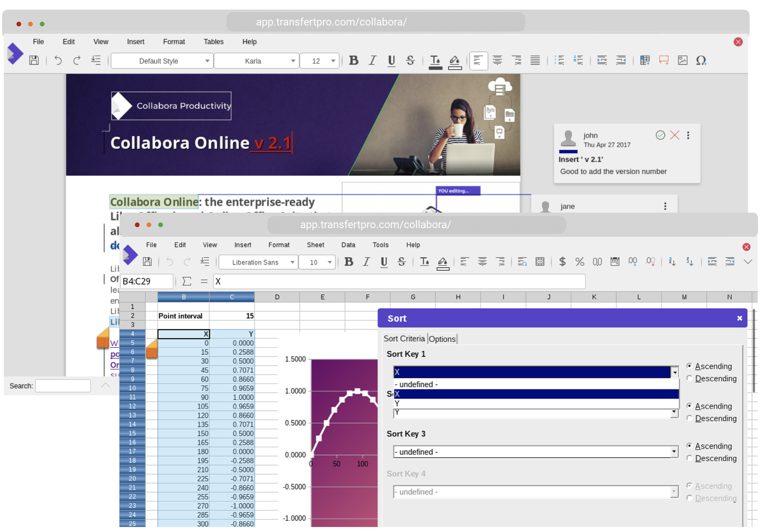Accept john's tracked change checkmark
Image resolution: width=763 pixels, height=532 pixels.
(660, 135)
